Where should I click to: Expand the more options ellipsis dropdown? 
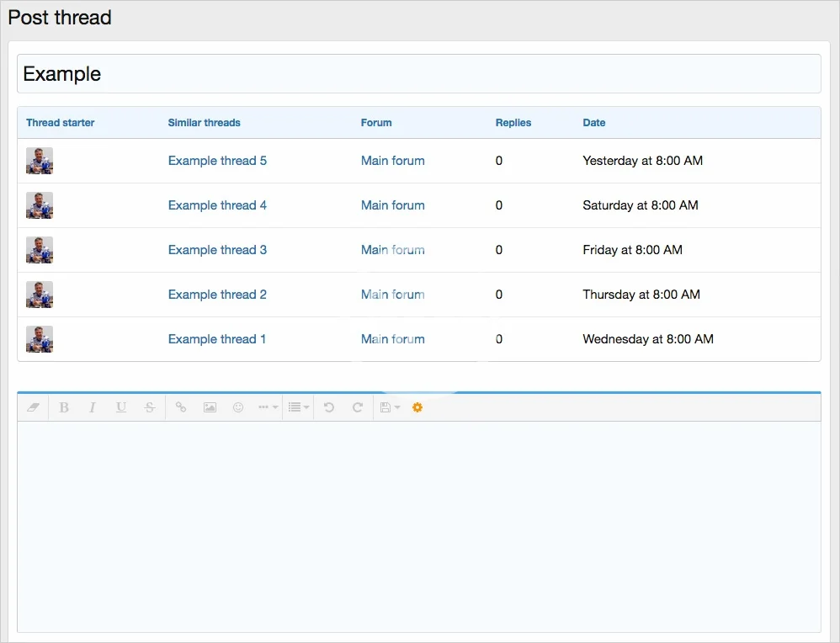(268, 407)
